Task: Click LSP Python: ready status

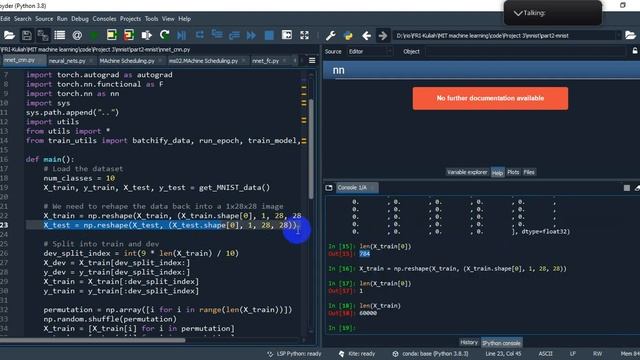Action: tap(294, 354)
